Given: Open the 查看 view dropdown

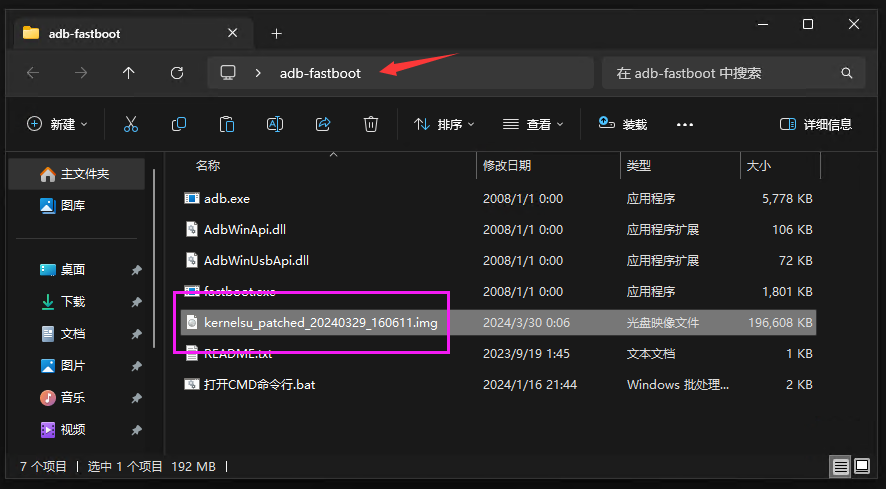Looking at the screenshot, I should click(533, 124).
